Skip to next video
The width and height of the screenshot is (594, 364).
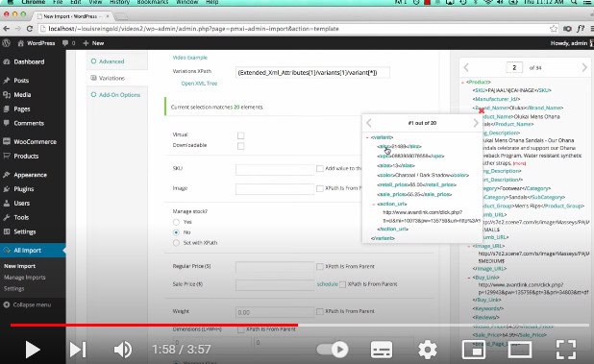tap(78, 350)
